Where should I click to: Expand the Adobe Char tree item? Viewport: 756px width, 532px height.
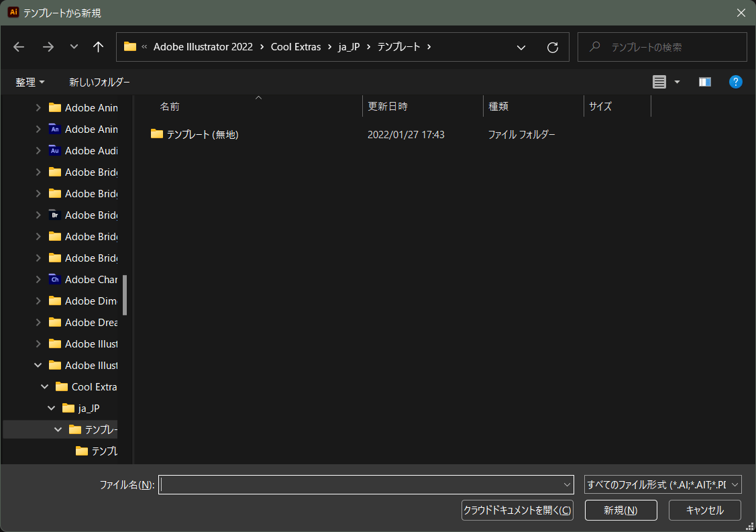38,279
